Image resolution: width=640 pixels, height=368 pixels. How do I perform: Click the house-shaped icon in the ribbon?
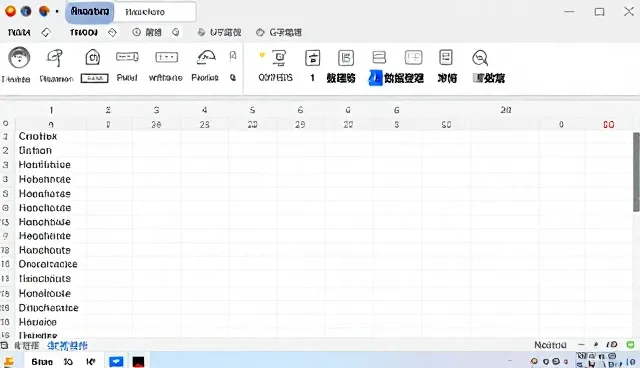point(93,57)
